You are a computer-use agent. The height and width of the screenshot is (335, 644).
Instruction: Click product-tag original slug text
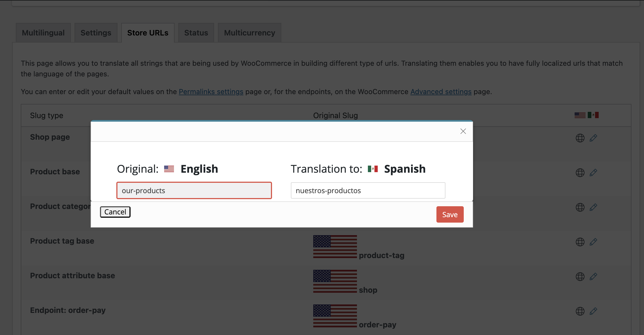pos(382,255)
